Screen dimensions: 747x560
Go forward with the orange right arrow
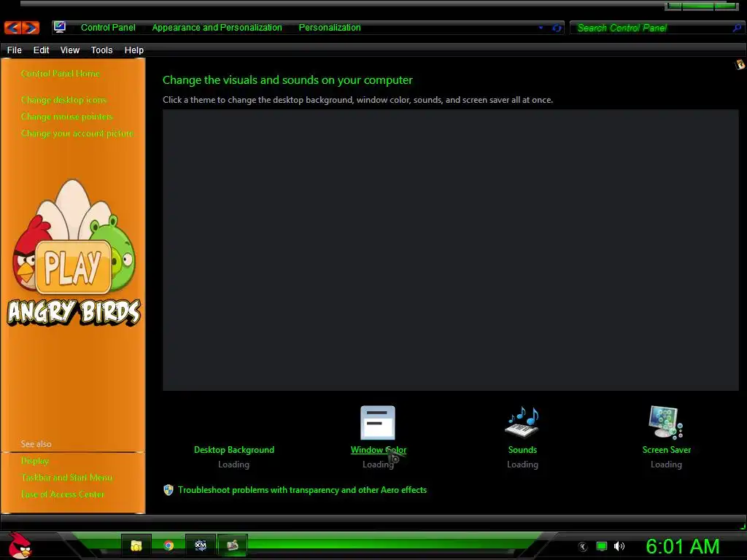tap(31, 28)
